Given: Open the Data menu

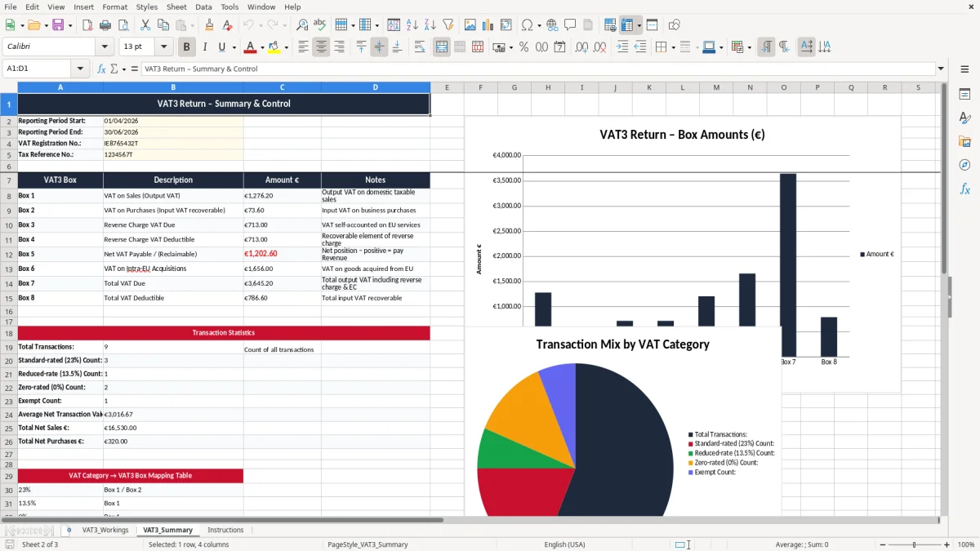Looking at the screenshot, I should (203, 7).
